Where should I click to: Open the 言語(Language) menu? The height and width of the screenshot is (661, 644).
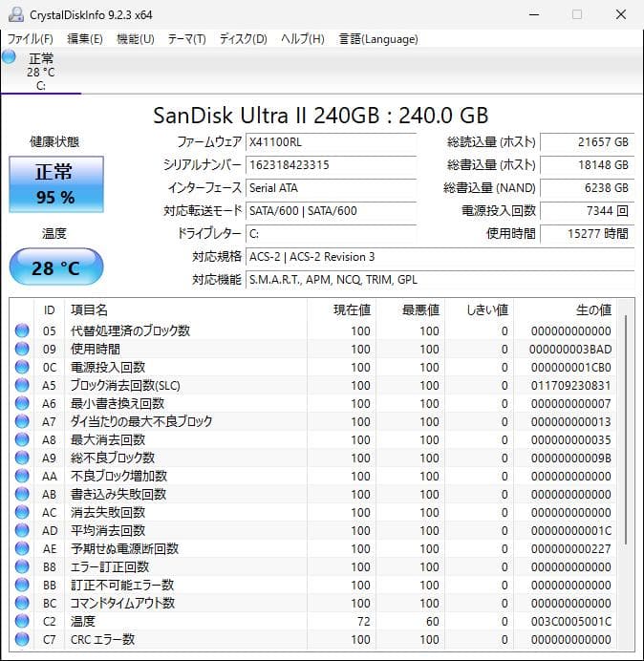point(378,39)
